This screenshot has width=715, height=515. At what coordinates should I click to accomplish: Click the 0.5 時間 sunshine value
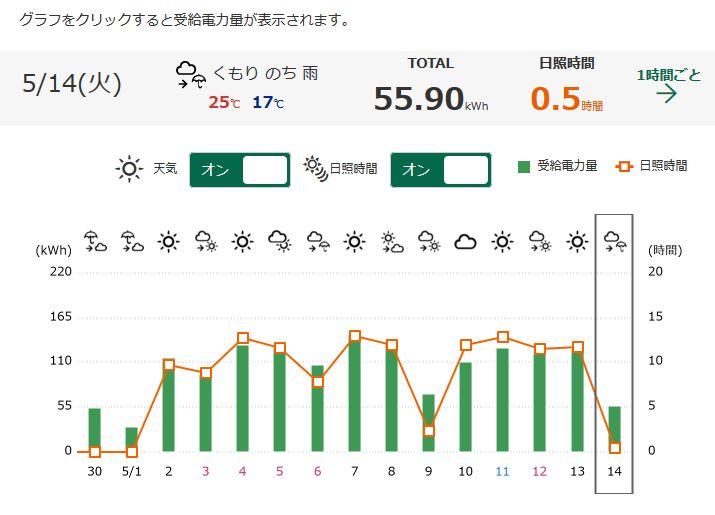tap(567, 99)
